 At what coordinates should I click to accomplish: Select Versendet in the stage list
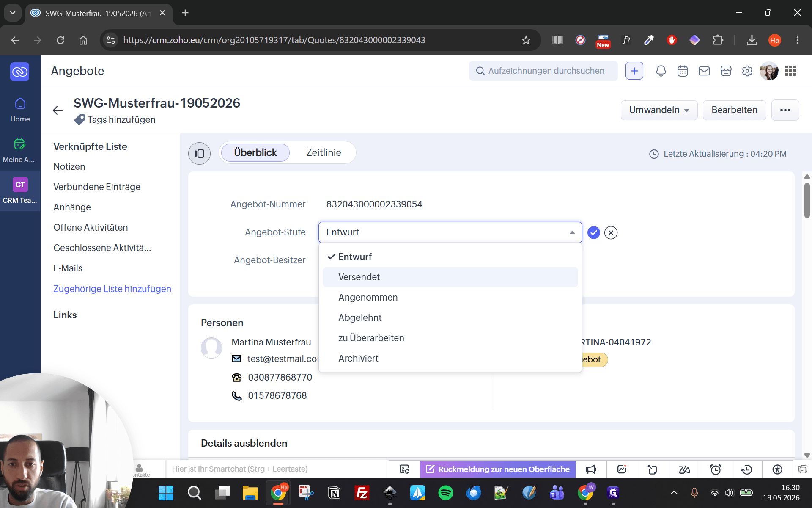click(x=450, y=277)
